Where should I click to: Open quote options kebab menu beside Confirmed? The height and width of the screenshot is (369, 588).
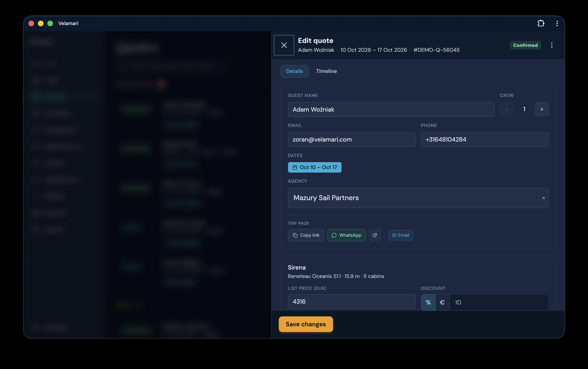pyautogui.click(x=552, y=45)
